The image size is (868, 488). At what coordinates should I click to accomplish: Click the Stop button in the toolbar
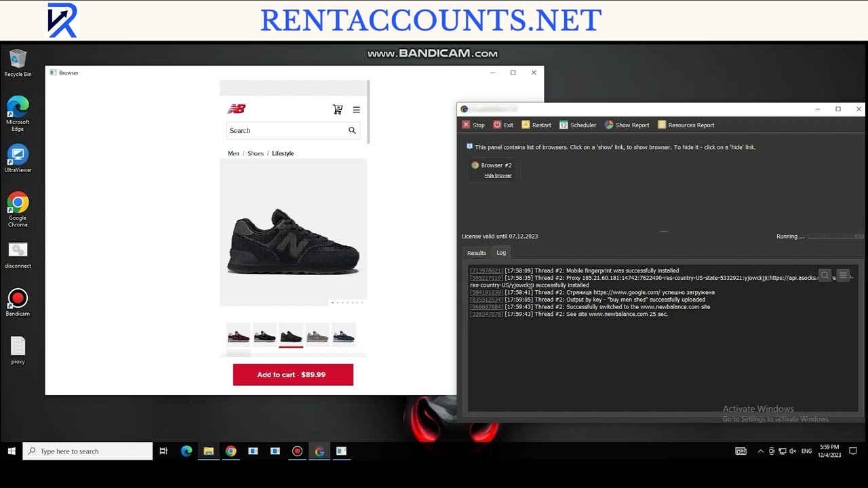click(x=473, y=125)
